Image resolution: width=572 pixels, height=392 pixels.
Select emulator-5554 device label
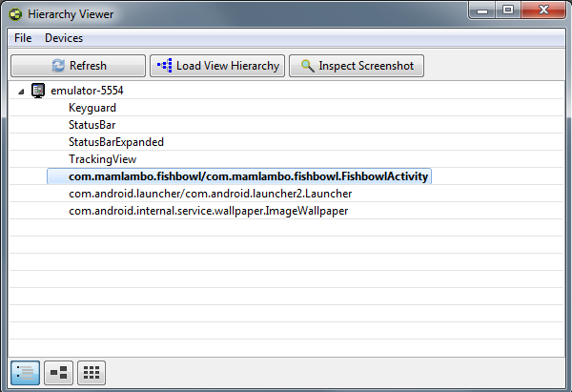(x=87, y=91)
